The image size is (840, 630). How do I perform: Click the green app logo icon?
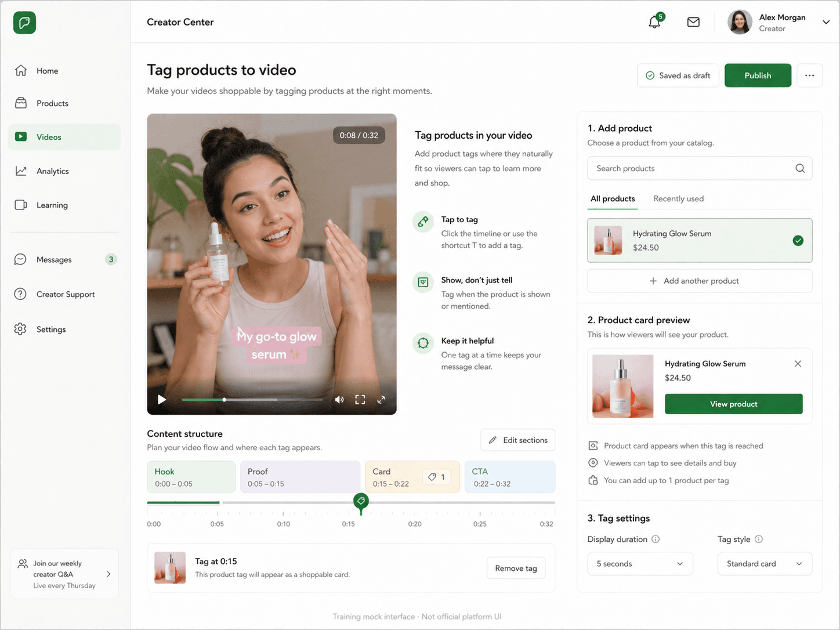click(24, 23)
